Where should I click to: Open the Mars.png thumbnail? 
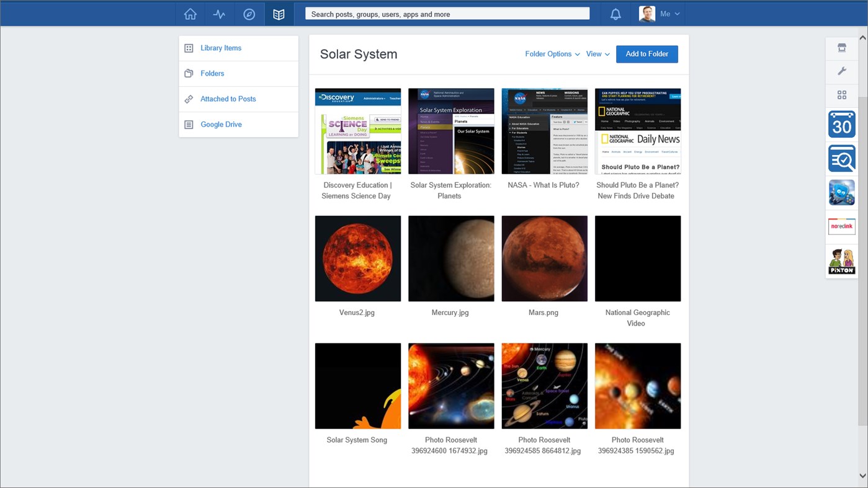coord(544,258)
